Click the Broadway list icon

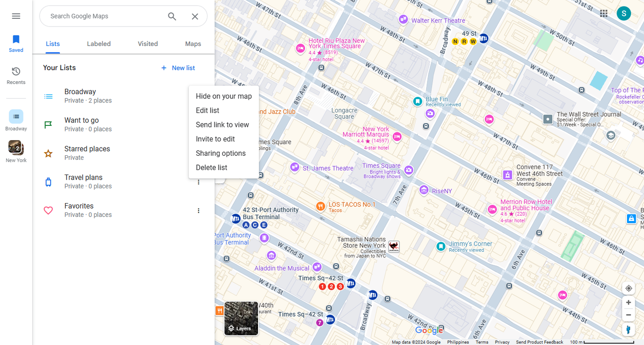48,96
